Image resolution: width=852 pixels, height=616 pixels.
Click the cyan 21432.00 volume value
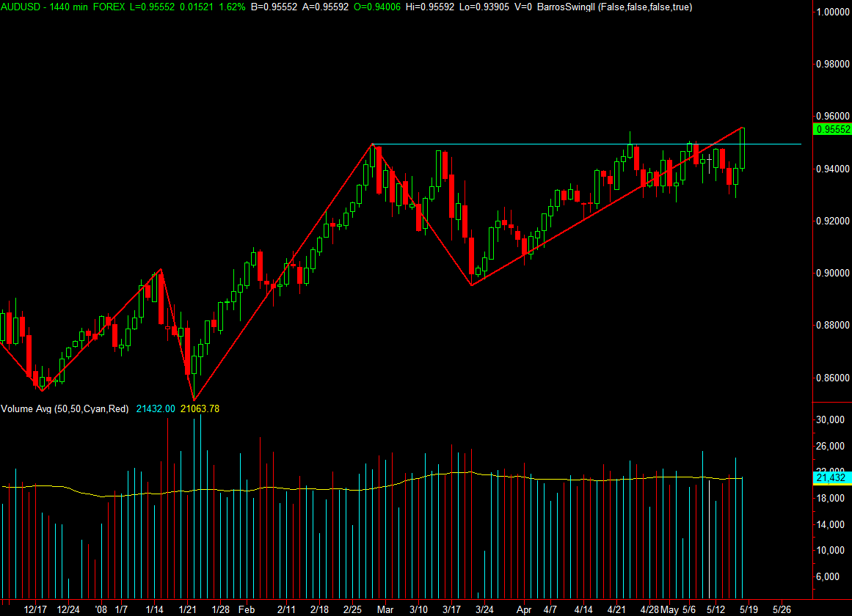tap(156, 408)
